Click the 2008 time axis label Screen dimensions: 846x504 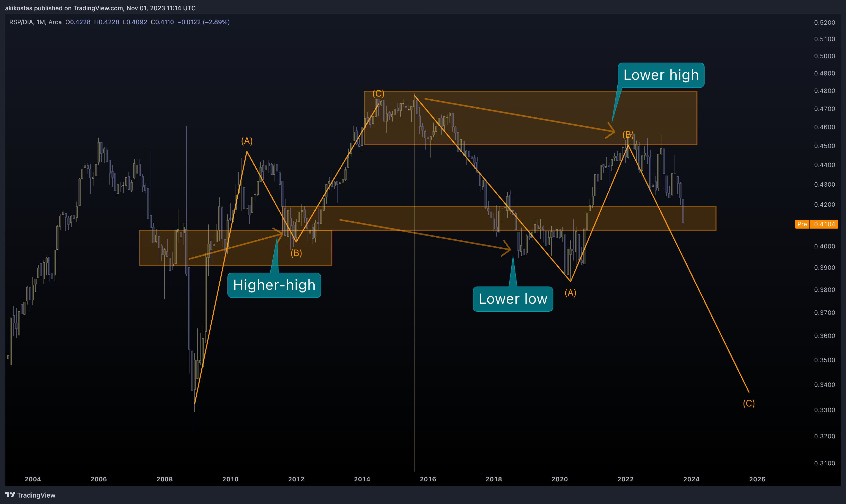click(x=164, y=479)
